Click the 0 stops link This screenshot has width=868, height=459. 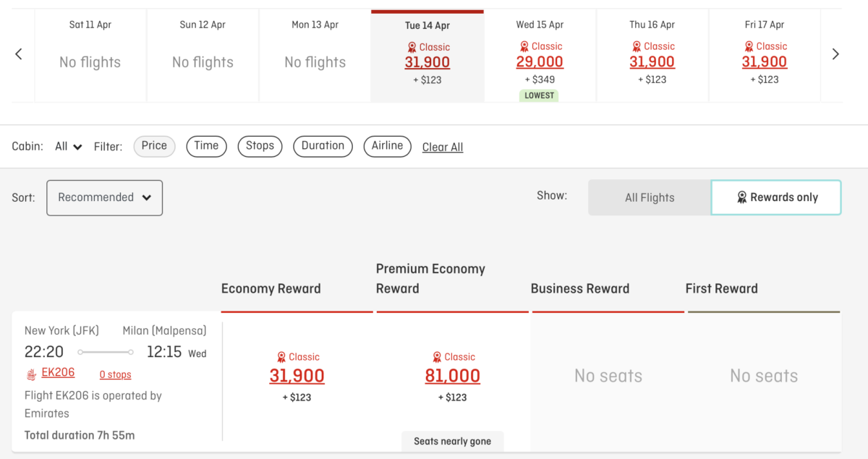coord(115,374)
